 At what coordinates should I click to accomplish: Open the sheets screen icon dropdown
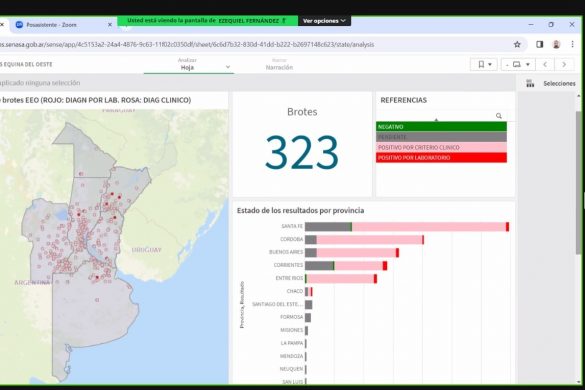518,65
